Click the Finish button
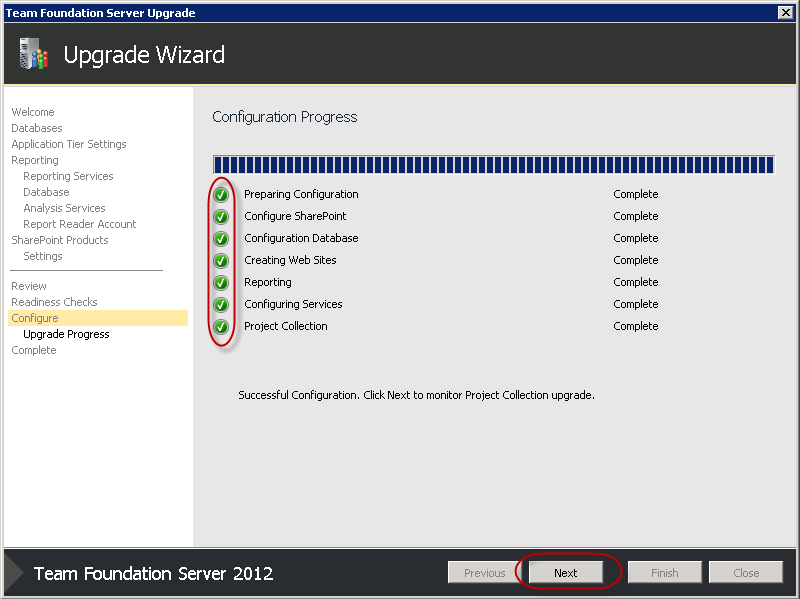 [664, 572]
